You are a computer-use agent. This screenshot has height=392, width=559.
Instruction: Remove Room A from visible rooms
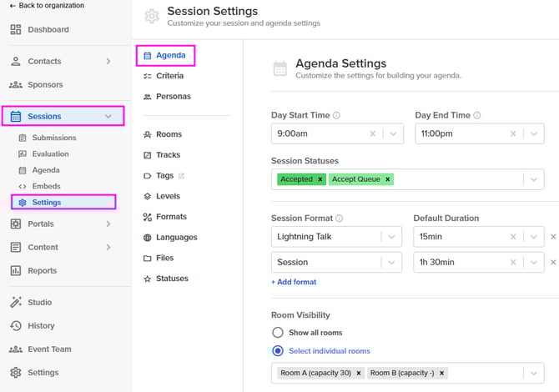point(358,374)
